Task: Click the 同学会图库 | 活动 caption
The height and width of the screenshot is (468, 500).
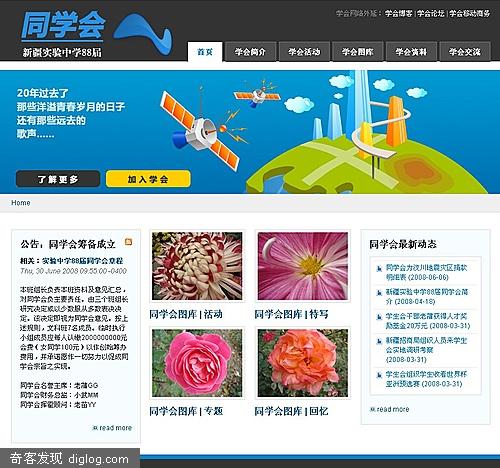Action: 186,314
